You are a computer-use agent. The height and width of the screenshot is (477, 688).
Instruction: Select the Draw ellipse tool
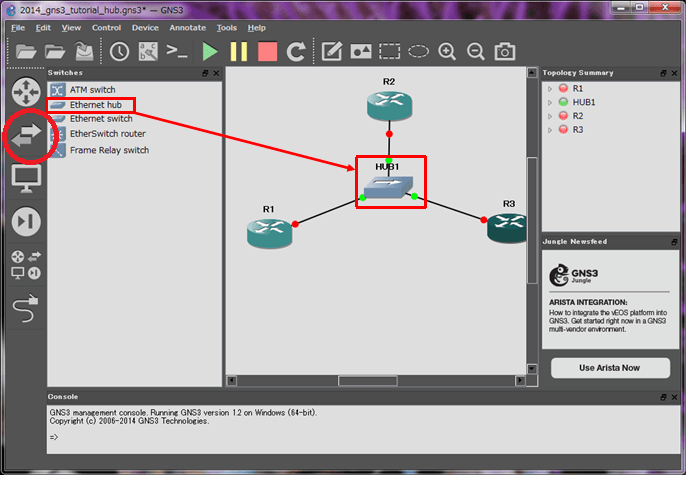(x=418, y=51)
